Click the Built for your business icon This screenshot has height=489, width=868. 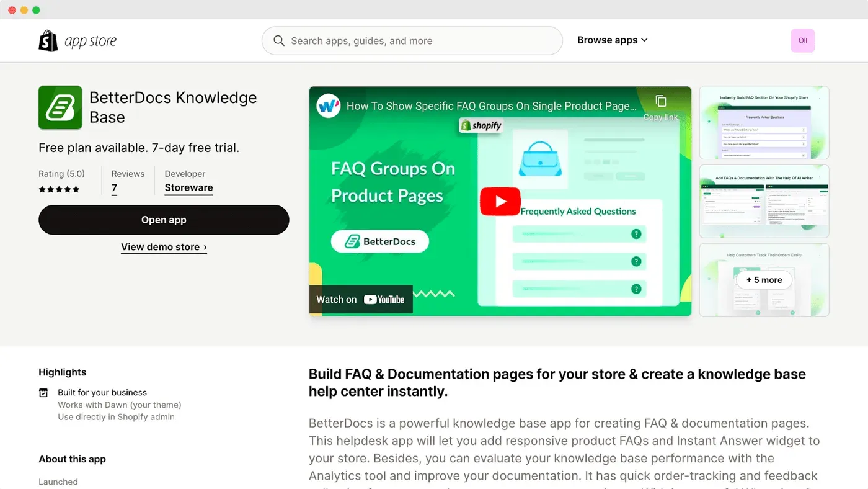point(43,393)
